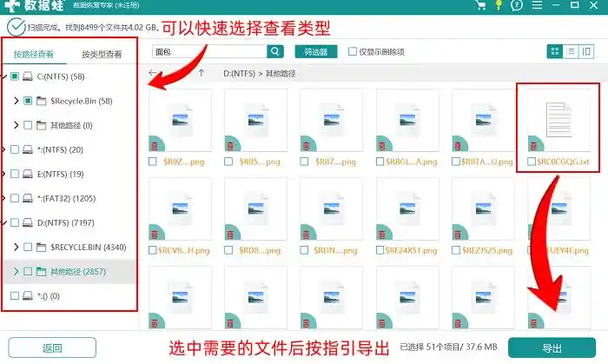Viewport: 608px width, 364px height.
Task: Tick checkbox for *:(FAT32) (1205)
Action: 15,198
